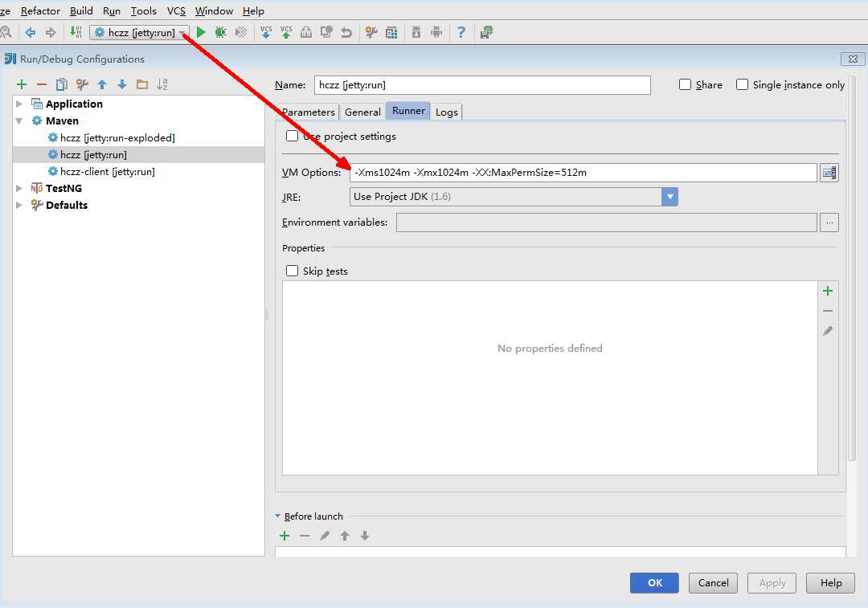Create new folder icon in configurations toolbar
The height and width of the screenshot is (608, 868).
pyautogui.click(x=142, y=84)
